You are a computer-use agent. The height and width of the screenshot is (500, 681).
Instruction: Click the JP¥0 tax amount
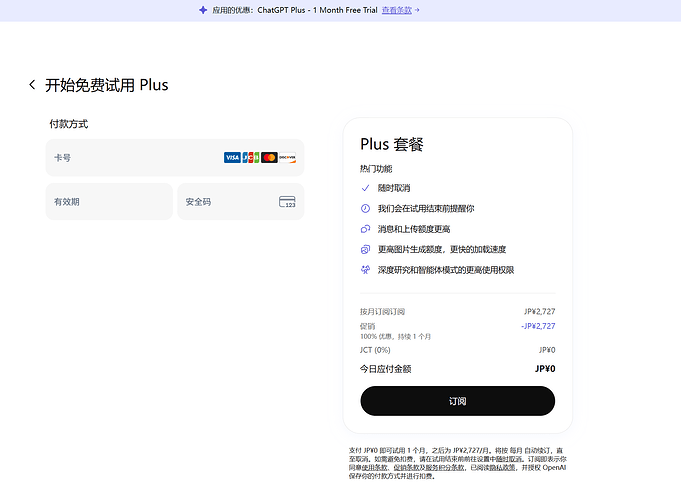pyautogui.click(x=547, y=350)
